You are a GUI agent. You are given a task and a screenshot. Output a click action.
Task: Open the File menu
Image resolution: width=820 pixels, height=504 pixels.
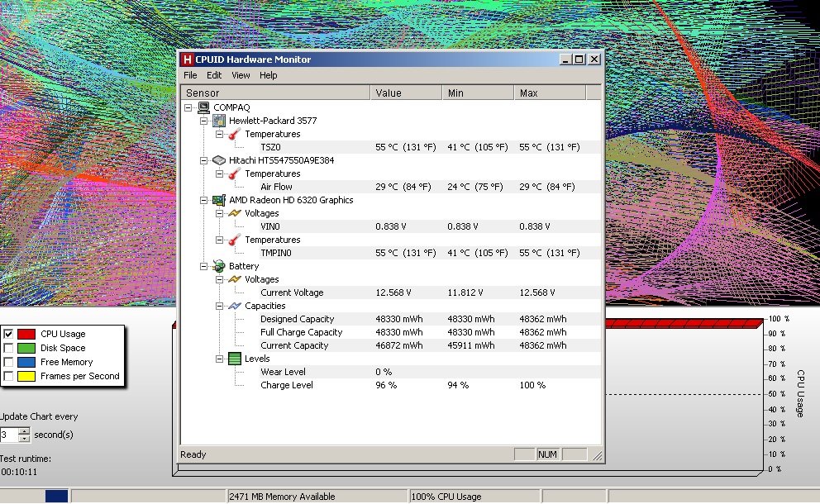[190, 75]
